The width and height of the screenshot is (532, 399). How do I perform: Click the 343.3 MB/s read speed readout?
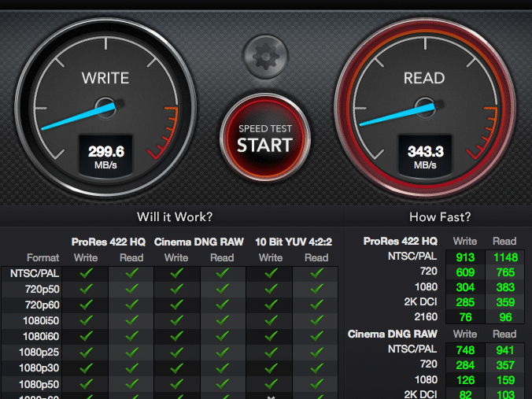(425, 156)
